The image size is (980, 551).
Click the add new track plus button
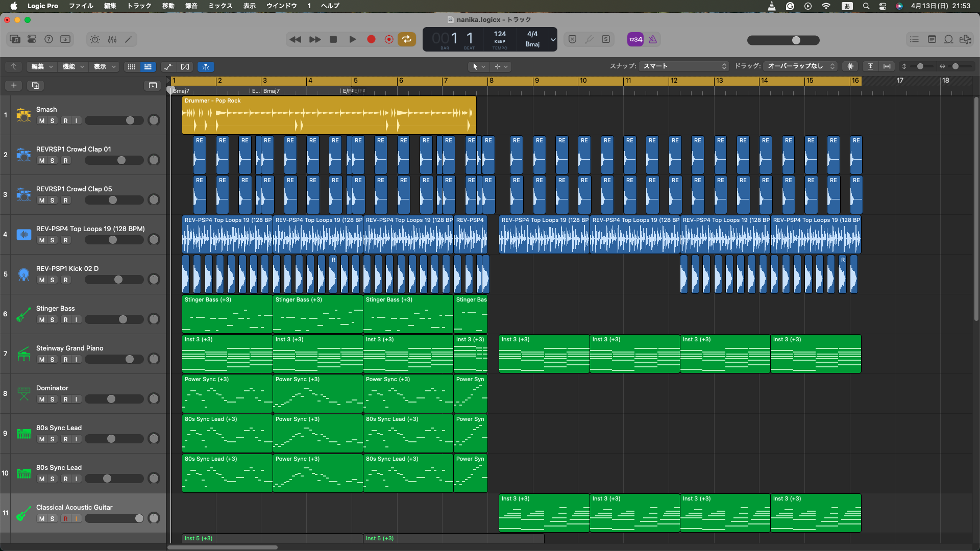14,85
